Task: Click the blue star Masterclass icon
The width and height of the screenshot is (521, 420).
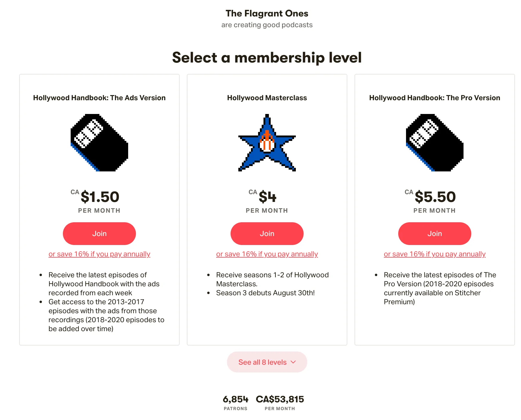Action: pyautogui.click(x=267, y=142)
